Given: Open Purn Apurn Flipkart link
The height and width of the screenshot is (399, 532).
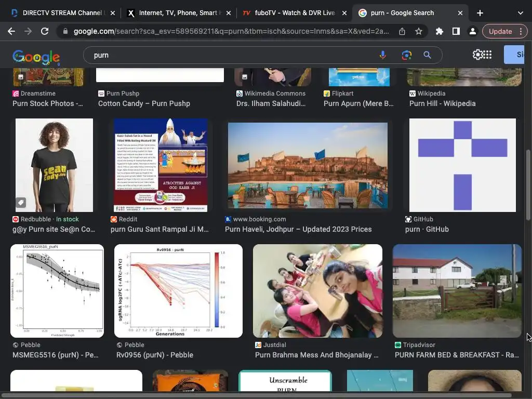Looking at the screenshot, I should tap(358, 103).
